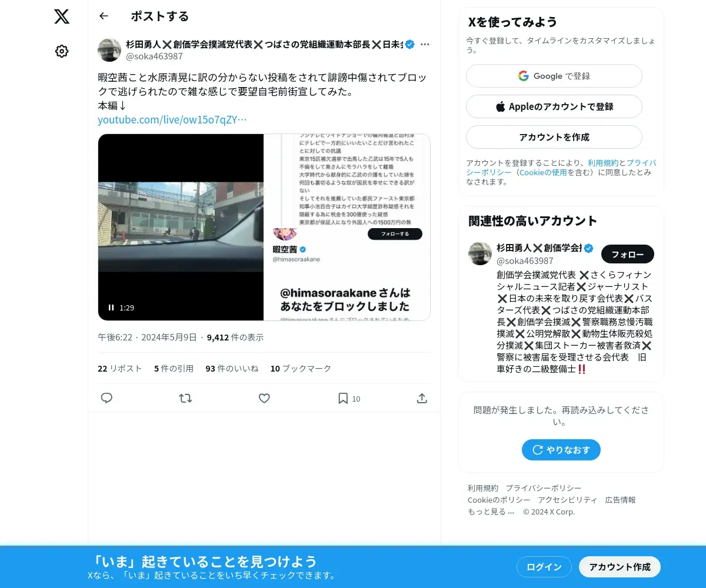Click the bottom bar アカウント作成 button
The height and width of the screenshot is (588, 706).
(x=620, y=567)
